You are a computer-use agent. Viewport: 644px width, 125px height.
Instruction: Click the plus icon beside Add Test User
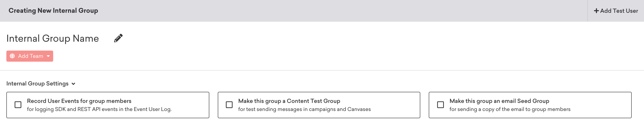(596, 11)
